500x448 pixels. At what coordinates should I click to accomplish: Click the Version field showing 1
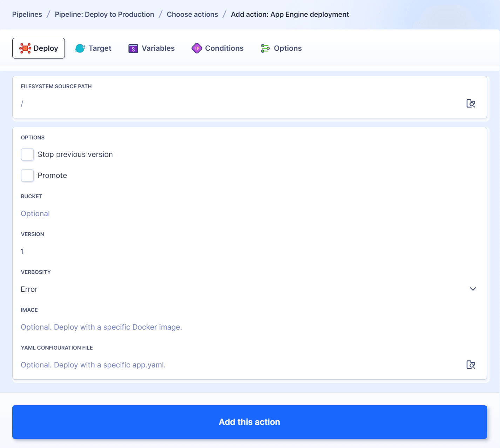click(x=140, y=251)
